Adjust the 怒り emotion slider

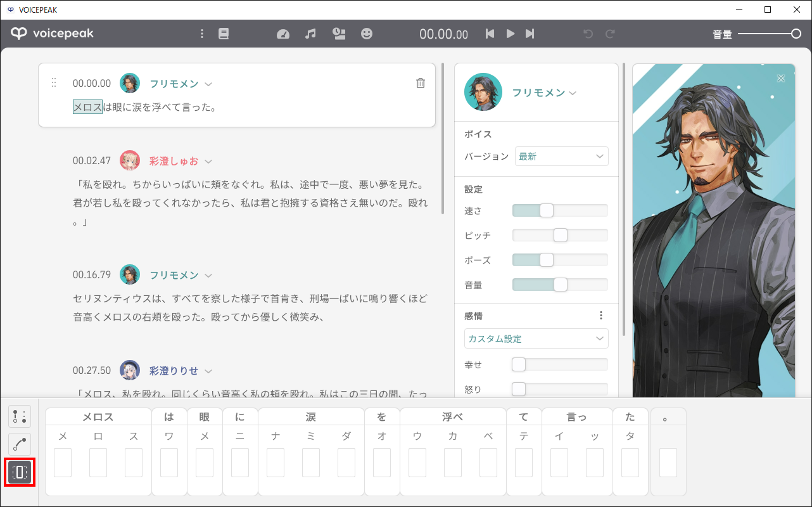pyautogui.click(x=560, y=389)
